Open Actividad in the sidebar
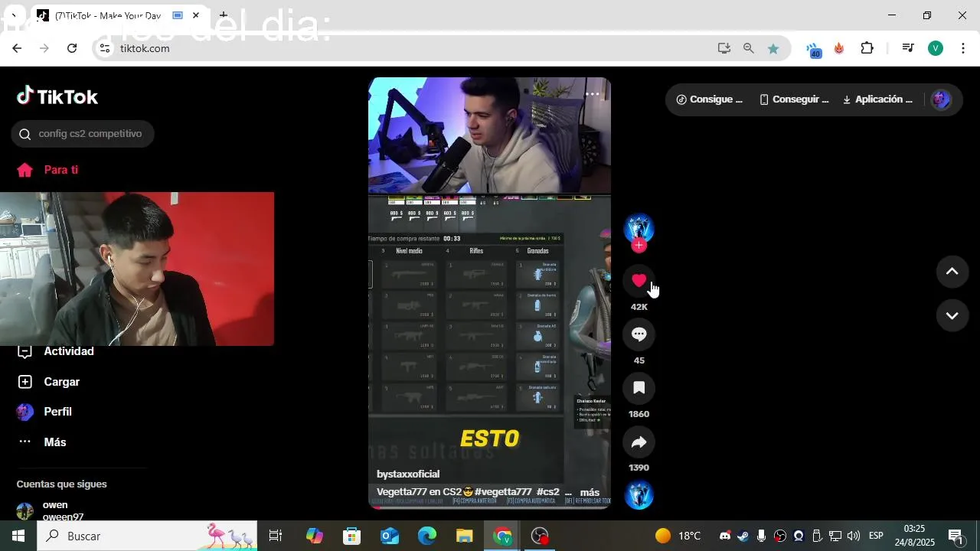The height and width of the screenshot is (551, 980). pyautogui.click(x=55, y=351)
